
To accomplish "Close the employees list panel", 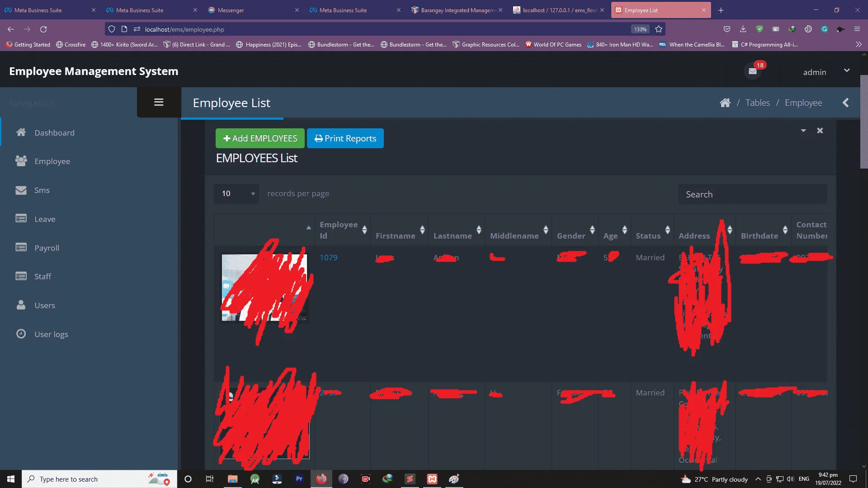I will (820, 131).
